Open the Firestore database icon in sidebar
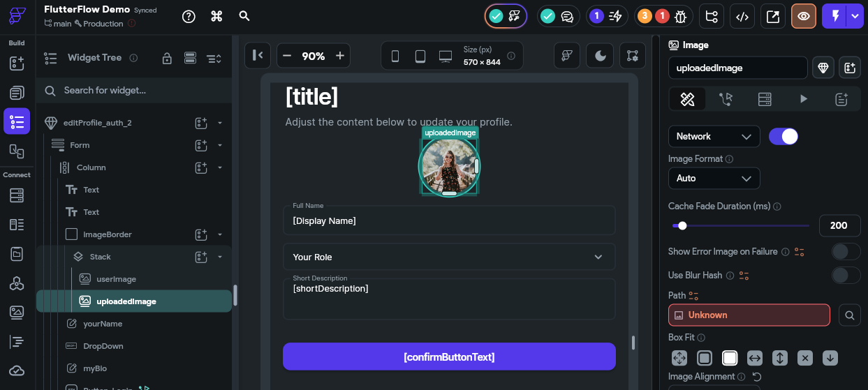868x390 pixels. click(x=17, y=196)
